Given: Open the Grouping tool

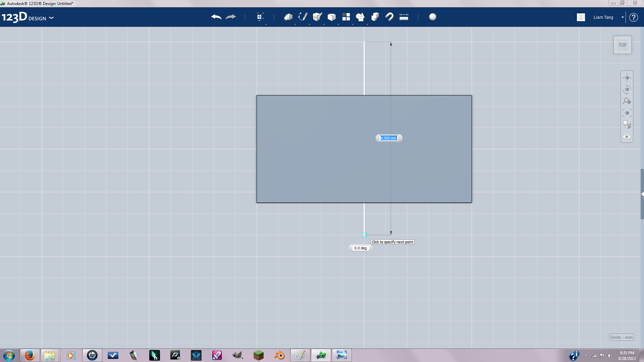Looking at the screenshot, I should [x=360, y=17].
